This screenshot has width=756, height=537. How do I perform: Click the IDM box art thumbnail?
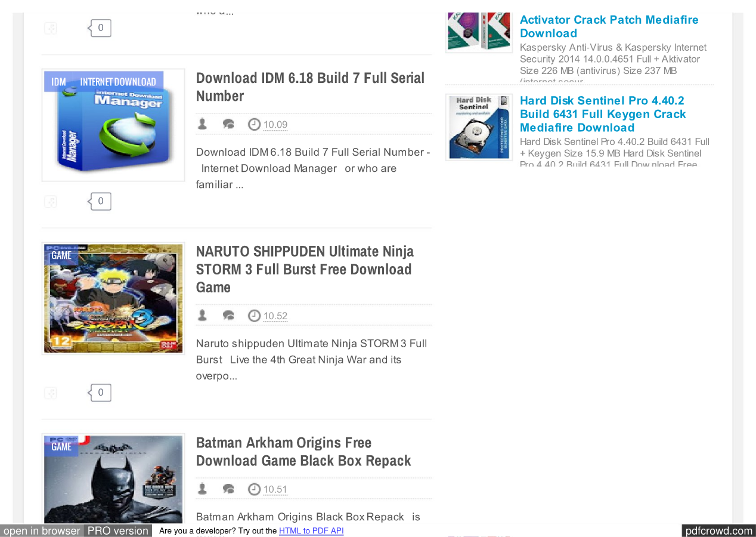coord(113,125)
